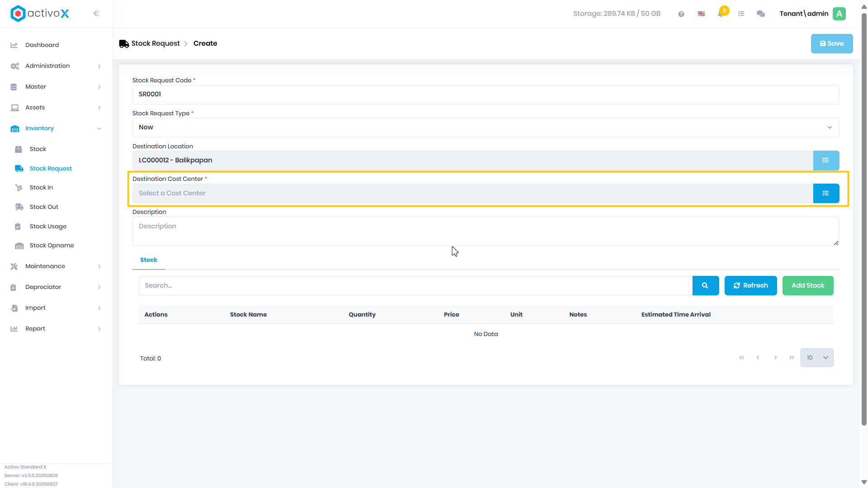
Task: Open the Dashboard menu item
Action: click(42, 45)
